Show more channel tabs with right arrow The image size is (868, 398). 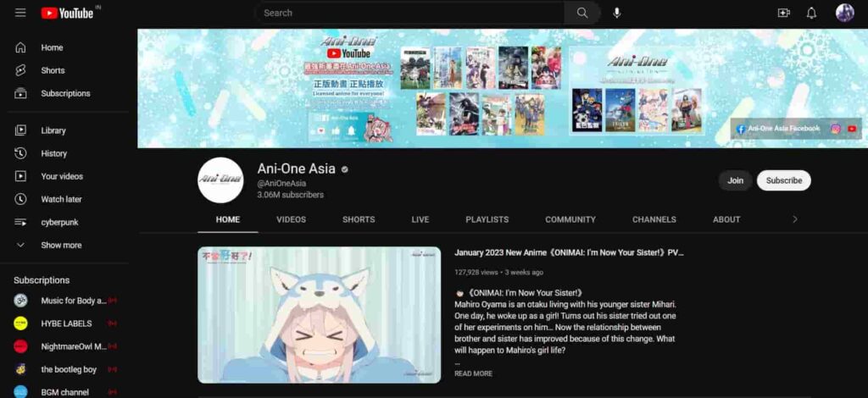point(795,219)
